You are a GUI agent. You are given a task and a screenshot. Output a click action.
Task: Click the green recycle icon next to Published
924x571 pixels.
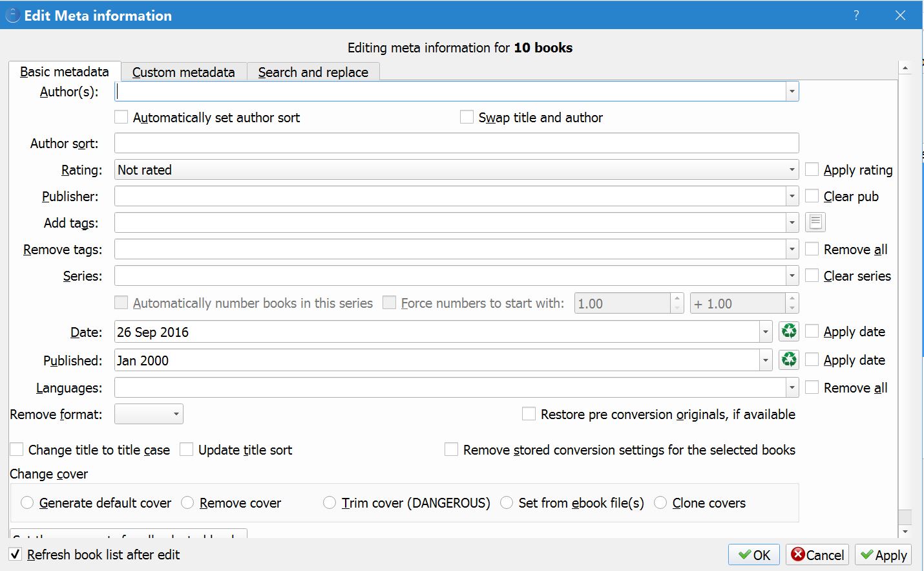click(x=789, y=360)
